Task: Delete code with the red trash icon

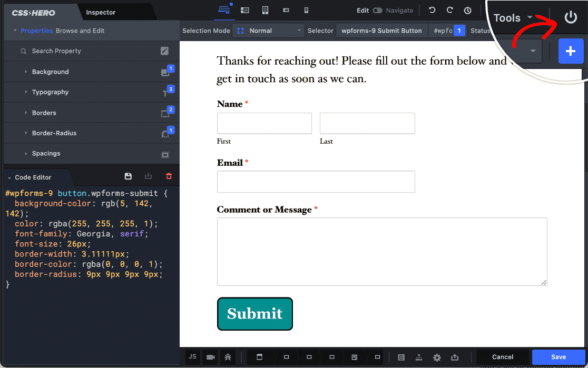Action: pos(169,176)
